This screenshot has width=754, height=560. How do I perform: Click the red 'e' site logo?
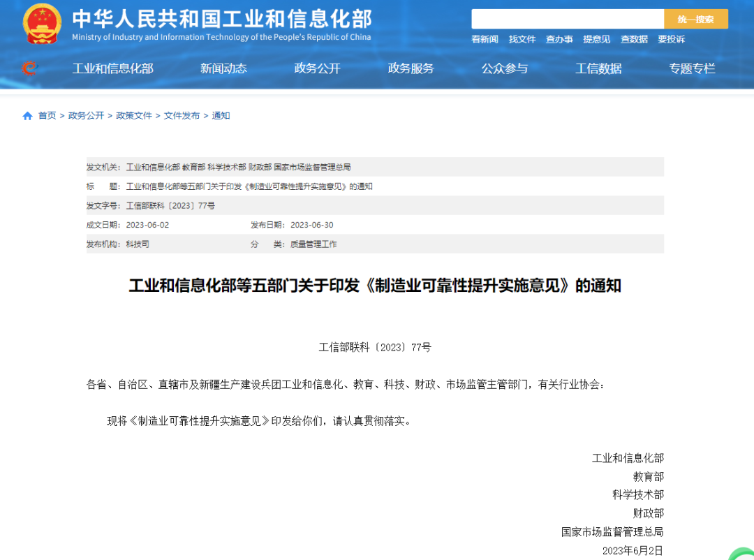29,68
